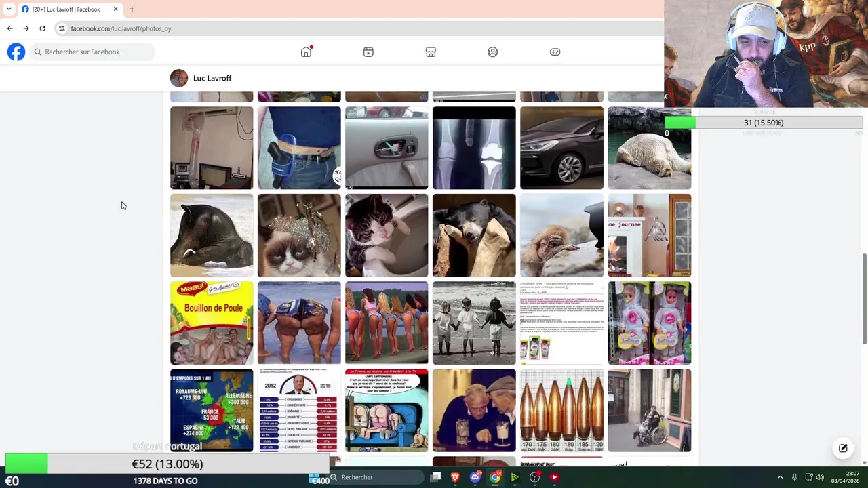Open the Facebook Home icon
Screen dimensions: 868x488
click(x=306, y=52)
